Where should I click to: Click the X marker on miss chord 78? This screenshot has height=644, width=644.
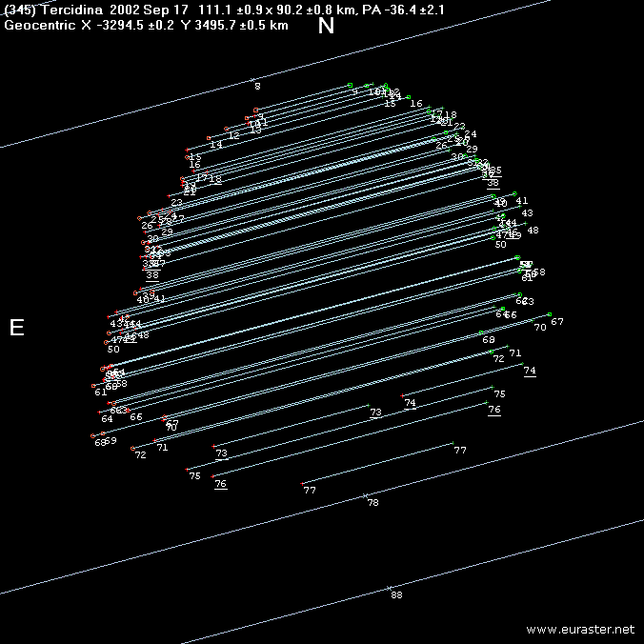(365, 494)
